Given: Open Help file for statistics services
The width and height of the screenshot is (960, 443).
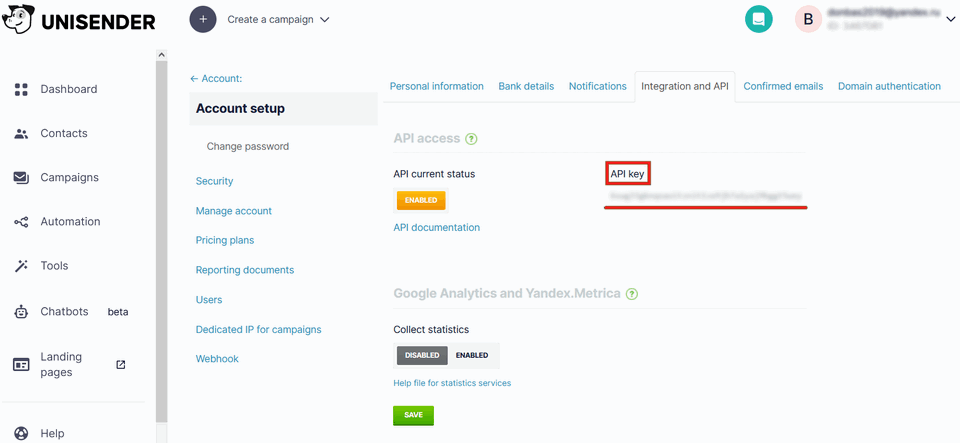Looking at the screenshot, I should [x=452, y=384].
